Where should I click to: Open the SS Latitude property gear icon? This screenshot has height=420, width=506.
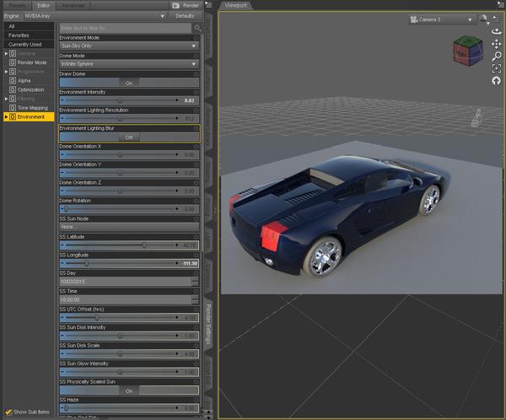[196, 237]
